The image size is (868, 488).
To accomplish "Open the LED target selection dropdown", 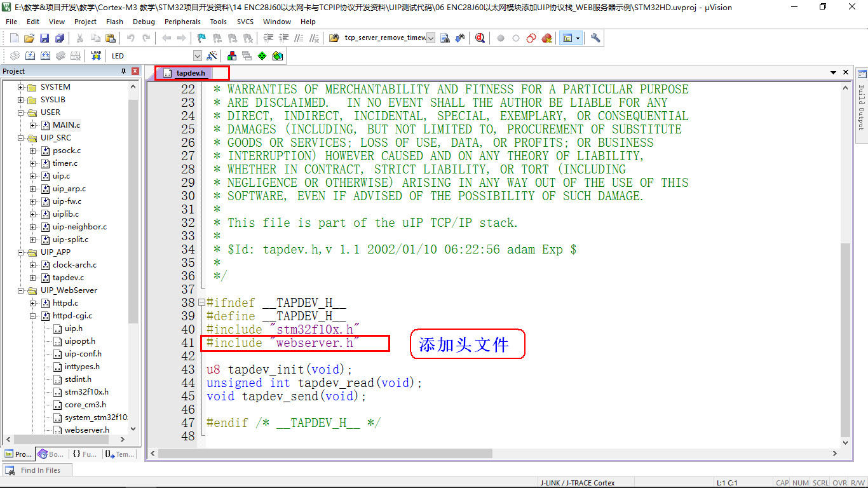I will pos(197,56).
